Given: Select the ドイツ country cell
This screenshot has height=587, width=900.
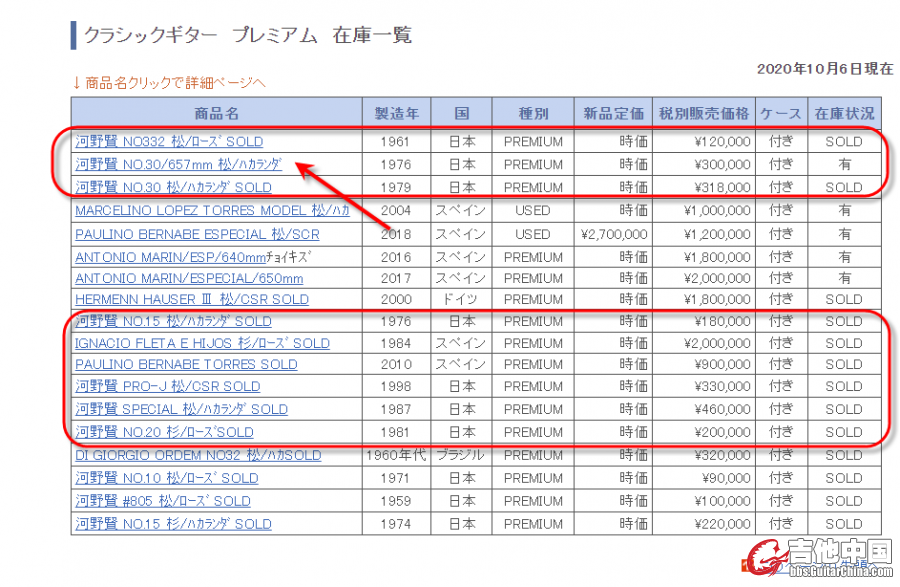Looking at the screenshot, I should 461,300.
